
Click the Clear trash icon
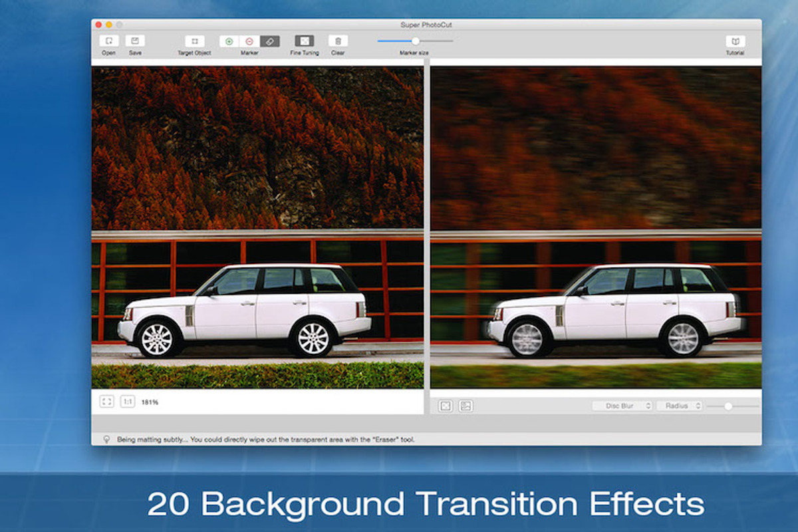[x=338, y=41]
